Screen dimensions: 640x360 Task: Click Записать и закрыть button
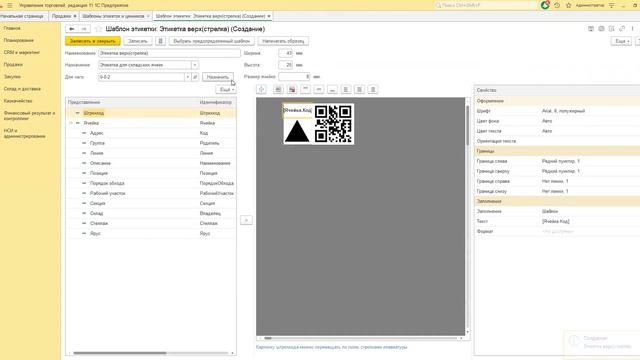(x=93, y=41)
